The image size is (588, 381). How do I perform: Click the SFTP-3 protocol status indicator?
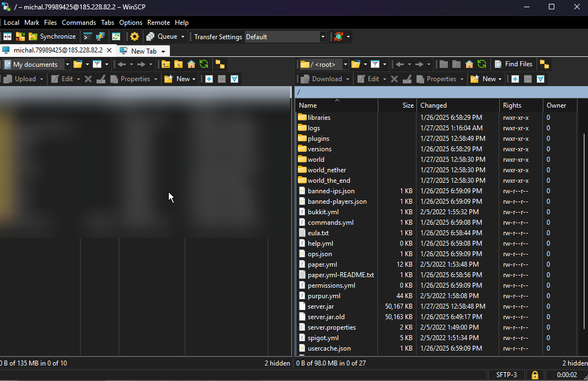tap(506, 374)
